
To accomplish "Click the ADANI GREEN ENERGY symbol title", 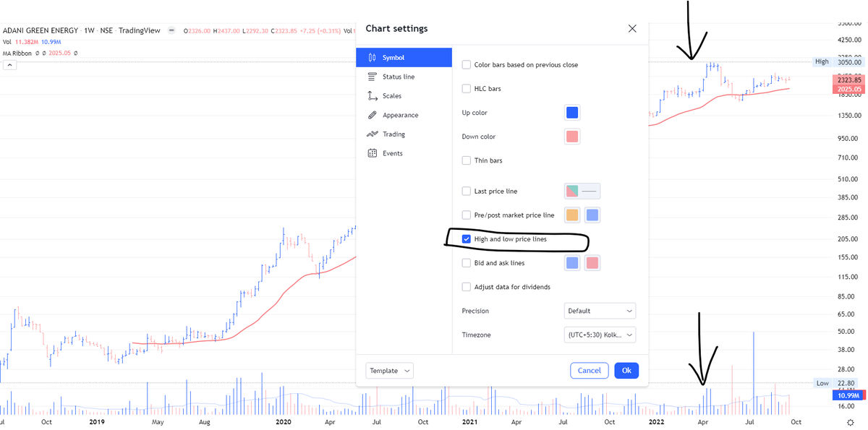I will (x=39, y=30).
